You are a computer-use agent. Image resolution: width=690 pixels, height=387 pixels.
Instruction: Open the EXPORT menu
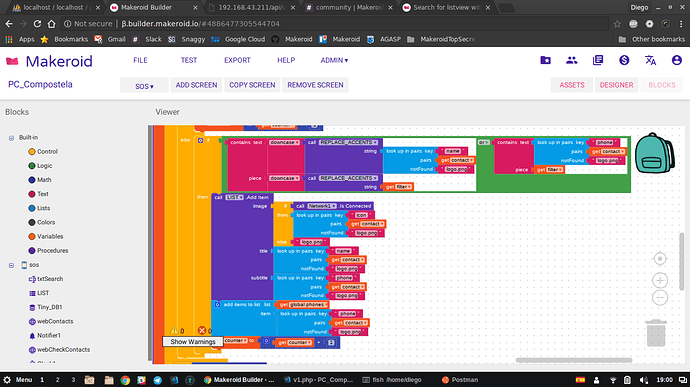237,60
